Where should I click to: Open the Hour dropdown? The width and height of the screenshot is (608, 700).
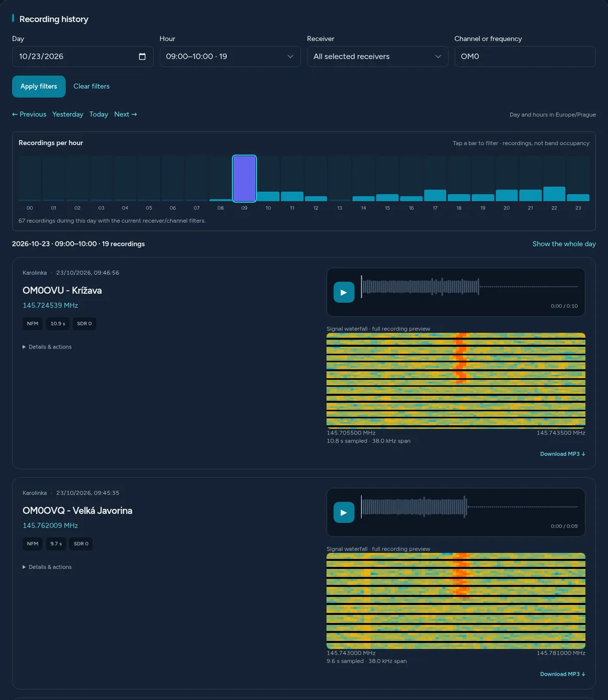click(x=230, y=56)
